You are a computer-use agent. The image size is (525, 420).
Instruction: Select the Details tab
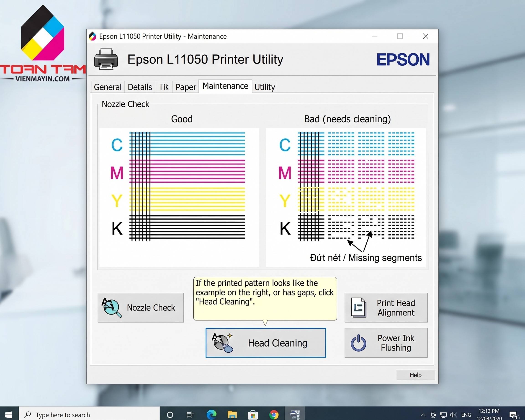pos(139,87)
